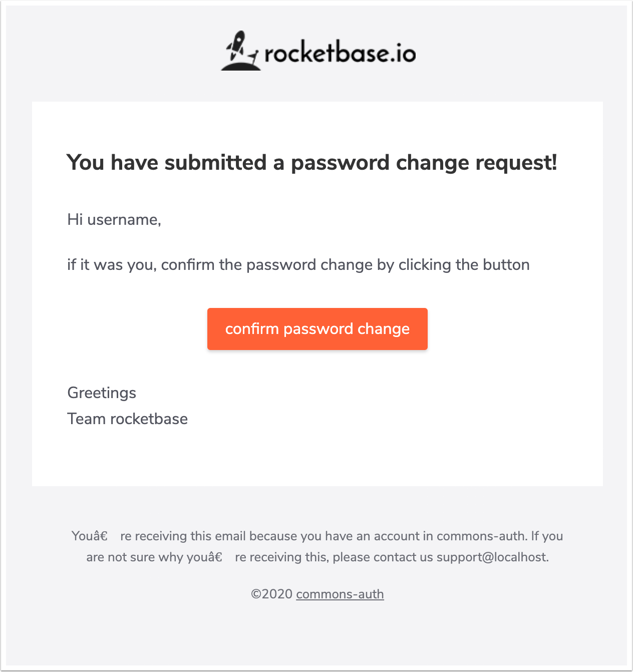Viewport: 633px width, 672px height.
Task: Click the white email content card
Action: click(x=317, y=466)
